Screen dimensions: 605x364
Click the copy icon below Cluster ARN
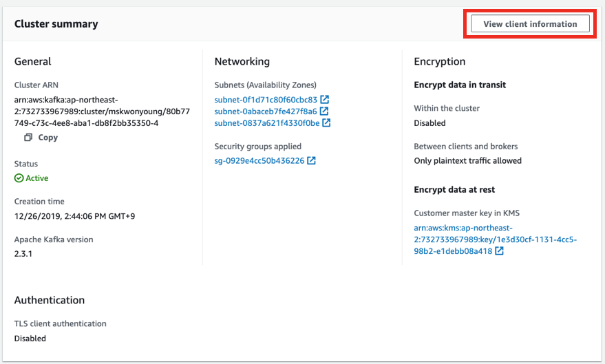pos(28,137)
